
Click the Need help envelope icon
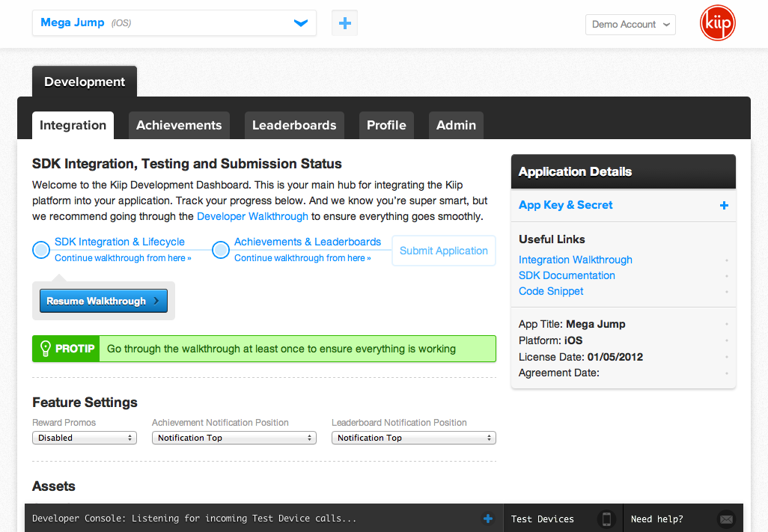point(726,519)
